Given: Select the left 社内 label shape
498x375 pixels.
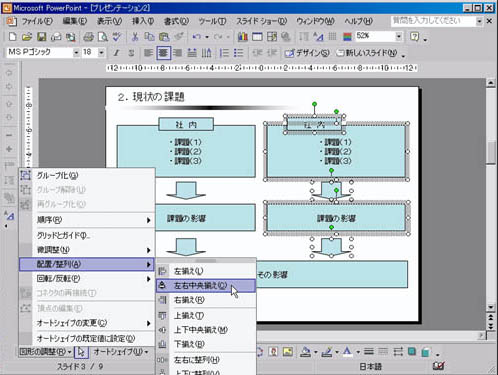Looking at the screenshot, I should click(186, 125).
